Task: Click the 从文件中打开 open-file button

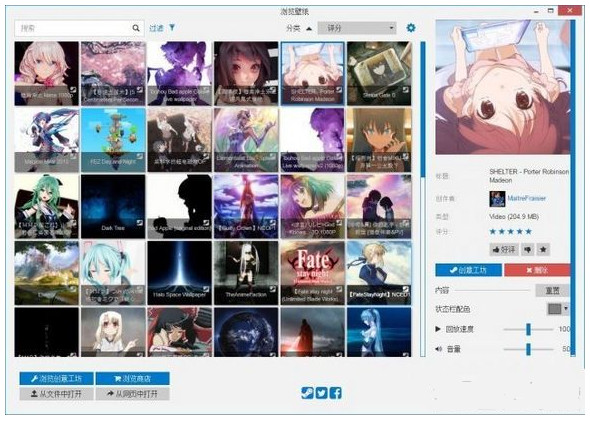Action: point(56,394)
